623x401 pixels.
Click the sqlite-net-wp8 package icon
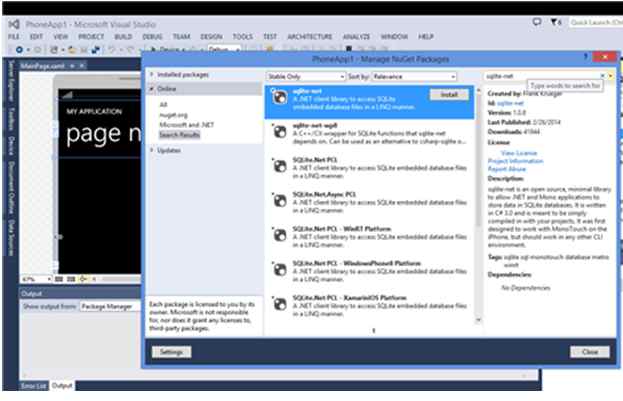[280, 132]
